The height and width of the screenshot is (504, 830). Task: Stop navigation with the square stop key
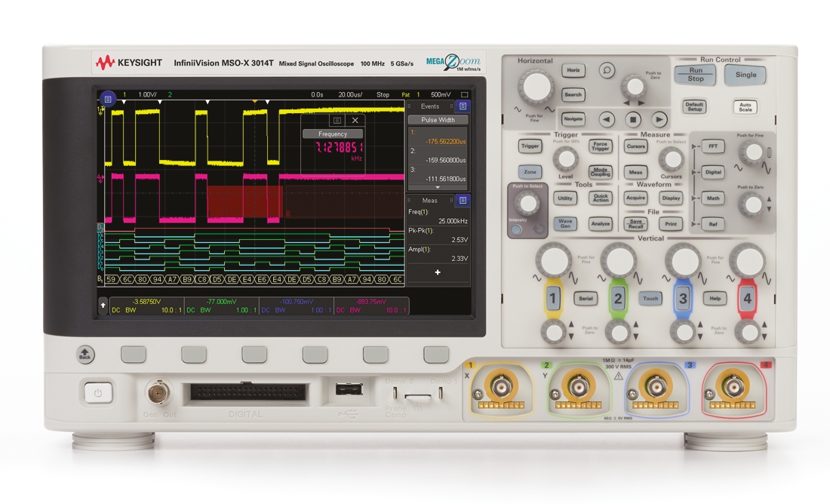[x=632, y=120]
